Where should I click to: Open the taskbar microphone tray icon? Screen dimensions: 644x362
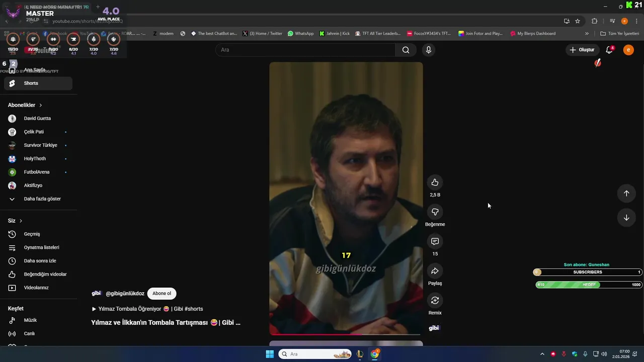(x=585, y=354)
